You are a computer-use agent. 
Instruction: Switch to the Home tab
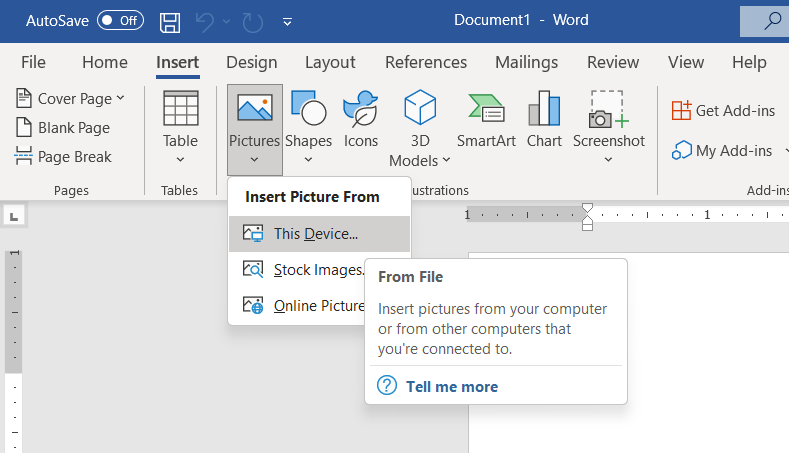pos(105,62)
